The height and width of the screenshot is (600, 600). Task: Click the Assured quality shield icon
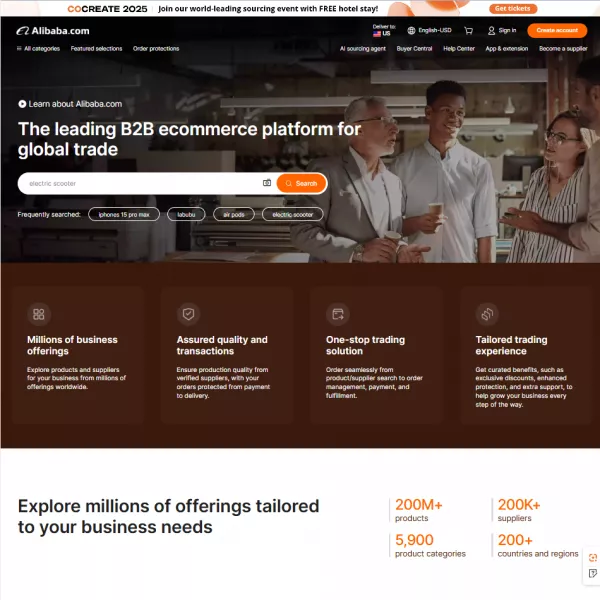(x=188, y=314)
